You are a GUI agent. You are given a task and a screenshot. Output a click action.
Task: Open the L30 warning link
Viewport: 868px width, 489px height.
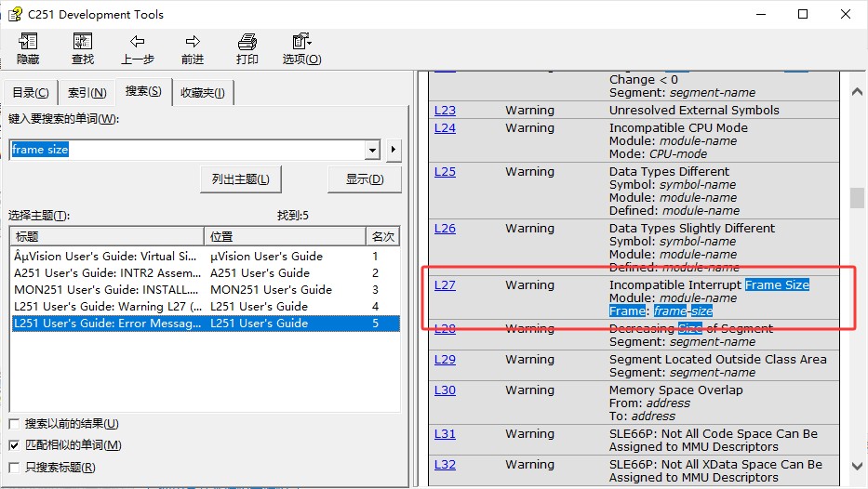coord(445,390)
